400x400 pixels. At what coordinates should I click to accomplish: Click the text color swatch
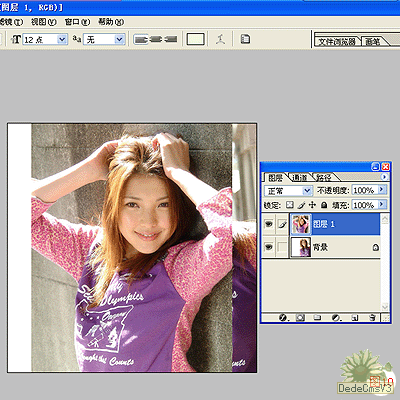195,39
